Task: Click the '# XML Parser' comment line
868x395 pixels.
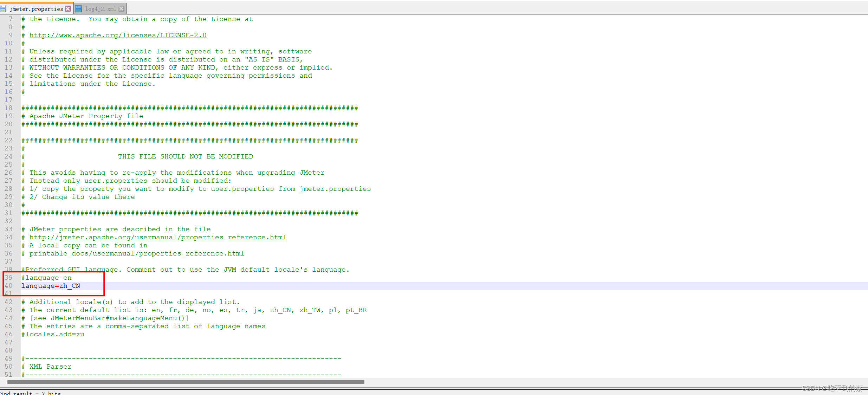Action: tap(46, 367)
